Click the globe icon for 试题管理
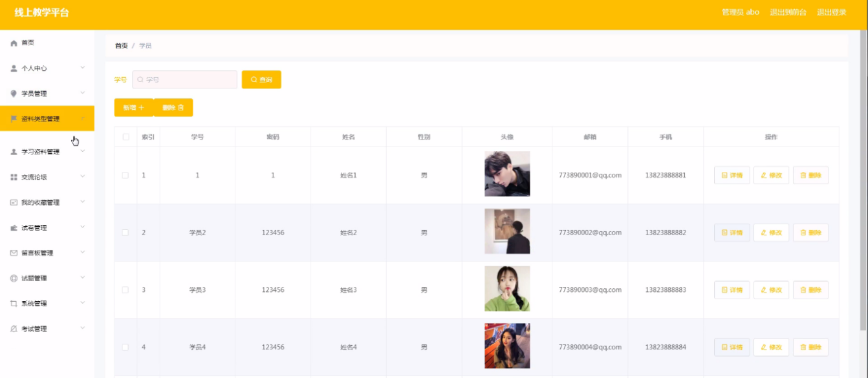 pyautogui.click(x=14, y=278)
